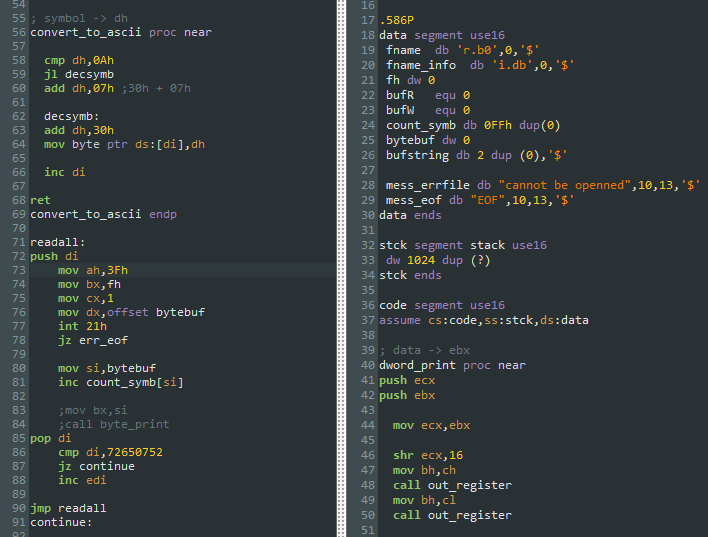Click the commented ';call byte_print' line
The width and height of the screenshot is (708, 537).
113,425
